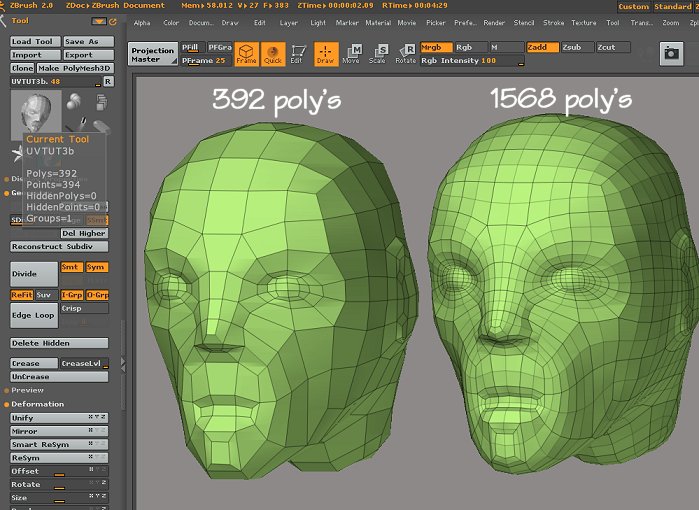Toggle the Frame polyframe button
The image size is (699, 510).
(247, 54)
